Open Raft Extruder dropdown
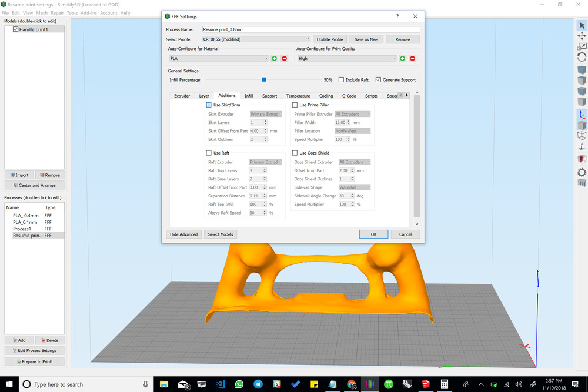Viewport: 588px width, 392px height. click(x=266, y=162)
